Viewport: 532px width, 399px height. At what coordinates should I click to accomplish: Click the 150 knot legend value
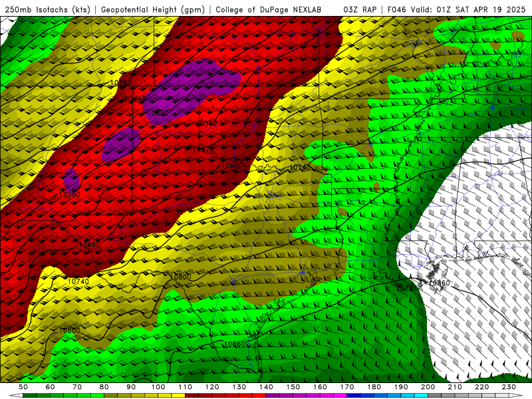click(x=293, y=387)
